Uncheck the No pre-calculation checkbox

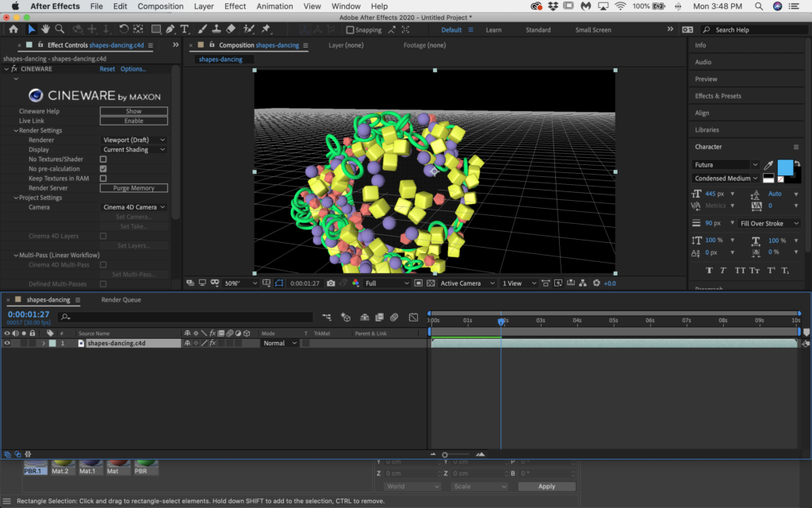pos(103,169)
